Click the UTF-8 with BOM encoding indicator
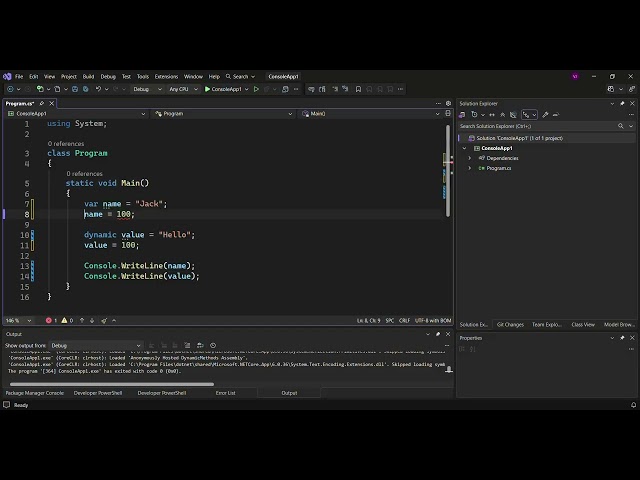The height and width of the screenshot is (480, 640). (433, 320)
